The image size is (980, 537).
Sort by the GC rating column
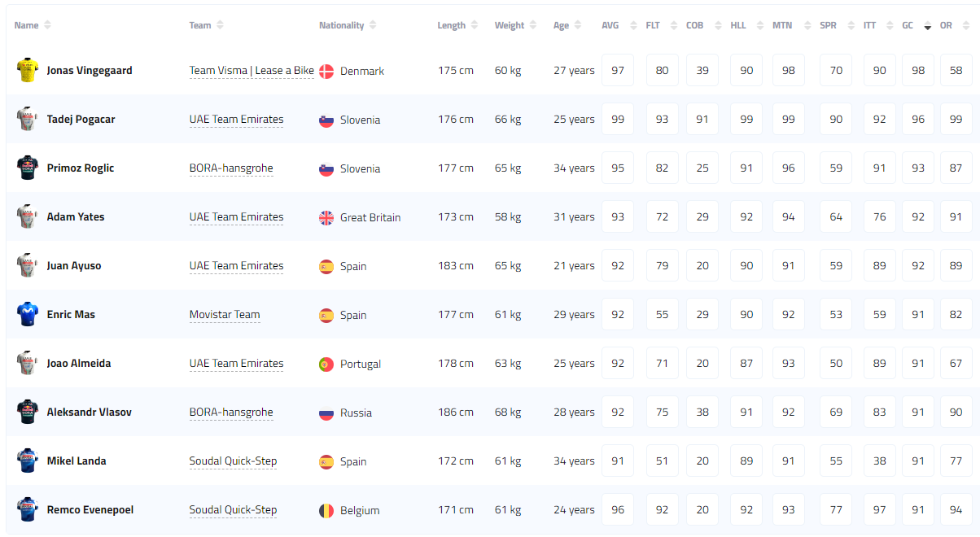(x=908, y=25)
